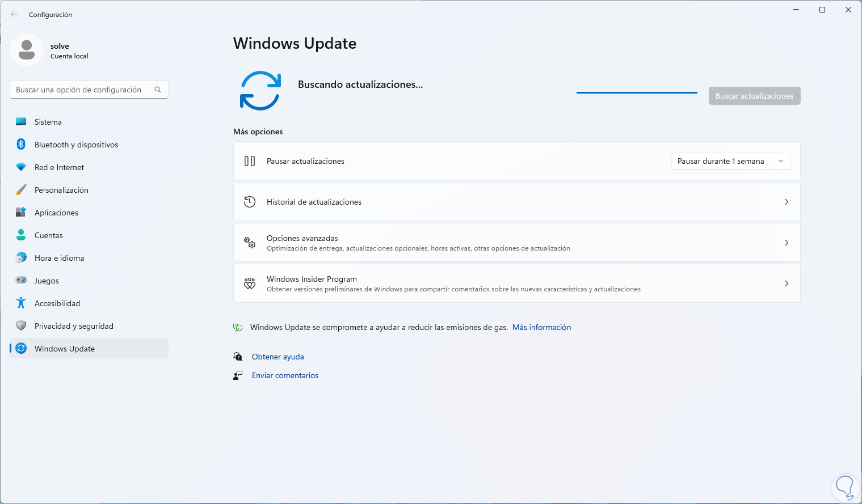Click the search magnifier icon
Image resolution: width=862 pixels, height=504 pixels.
(x=158, y=90)
